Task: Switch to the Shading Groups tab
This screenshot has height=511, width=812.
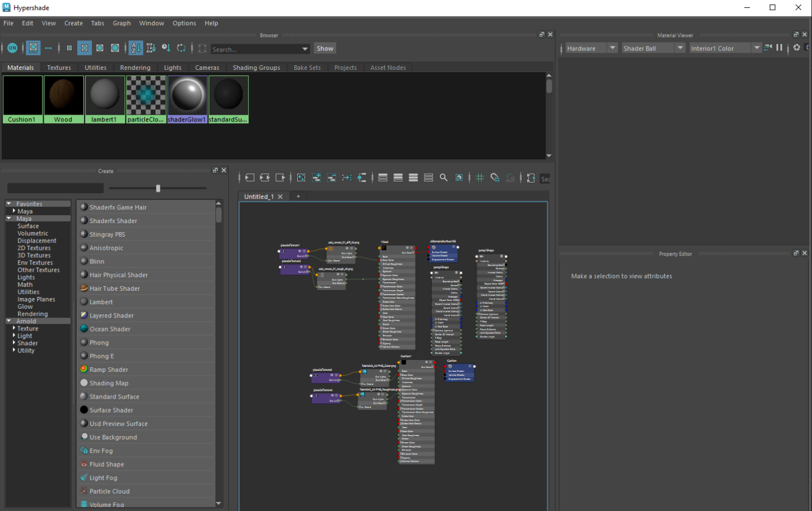Action: pos(256,68)
